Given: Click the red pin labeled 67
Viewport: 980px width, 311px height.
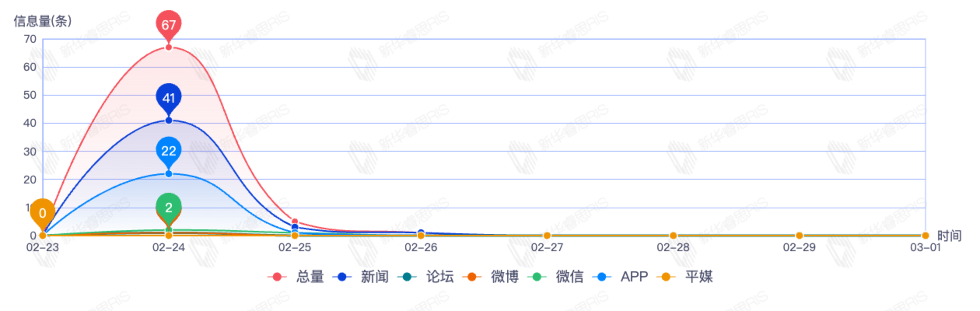Looking at the screenshot, I should click(168, 25).
